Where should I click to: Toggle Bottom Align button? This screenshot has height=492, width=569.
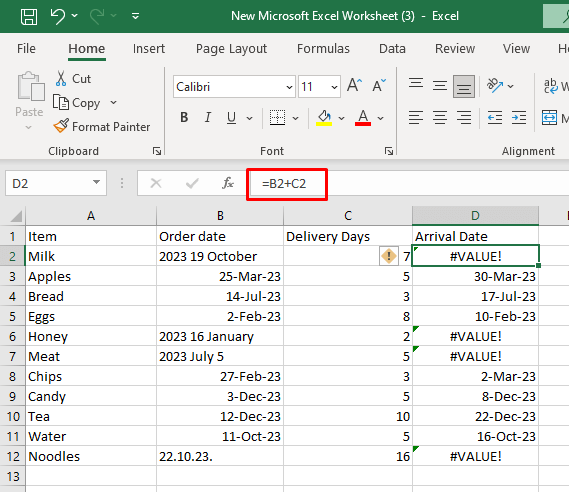coord(463,86)
